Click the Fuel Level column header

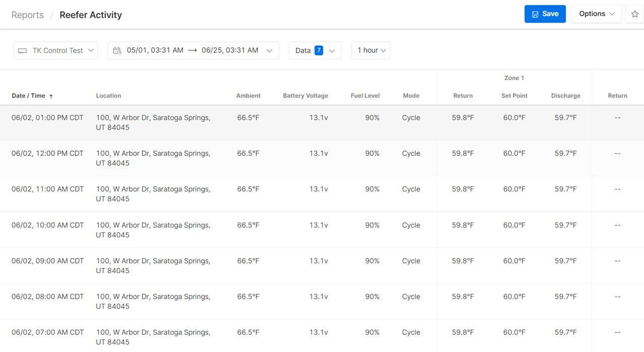point(365,96)
